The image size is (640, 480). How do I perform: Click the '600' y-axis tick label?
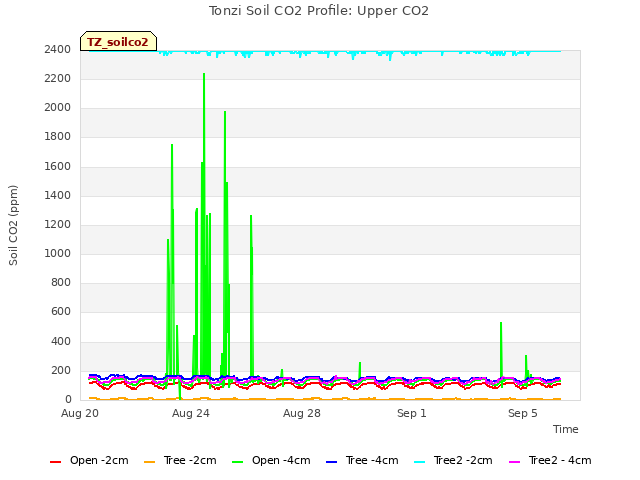coord(61,312)
